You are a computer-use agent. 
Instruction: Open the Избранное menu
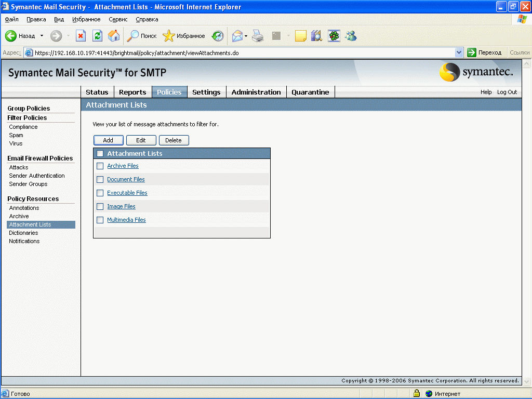pos(86,19)
